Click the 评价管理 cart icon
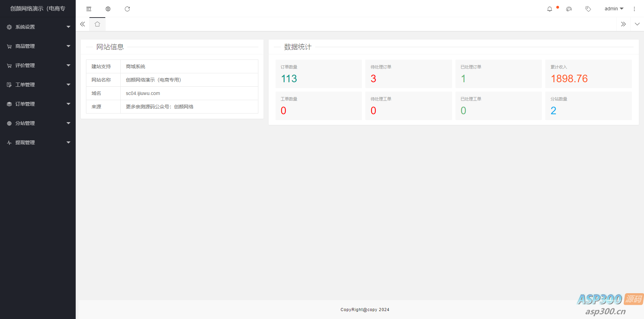The image size is (644, 319). tap(9, 65)
